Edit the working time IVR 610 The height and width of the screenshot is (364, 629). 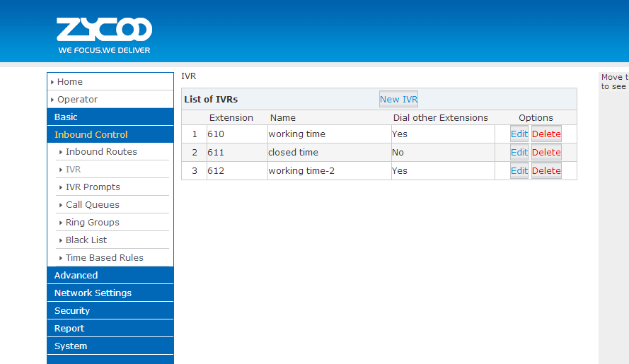pos(519,134)
